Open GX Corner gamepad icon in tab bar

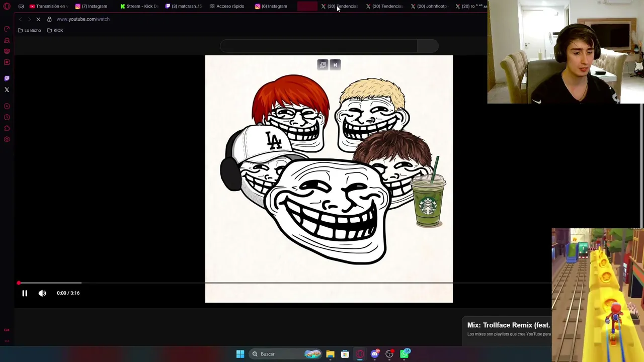(x=21, y=6)
